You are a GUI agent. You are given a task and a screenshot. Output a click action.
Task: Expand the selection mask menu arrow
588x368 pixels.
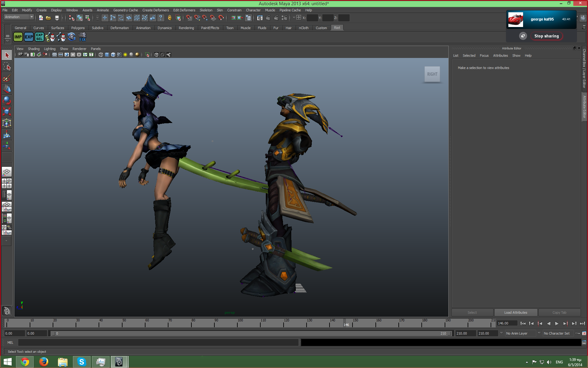(97, 18)
